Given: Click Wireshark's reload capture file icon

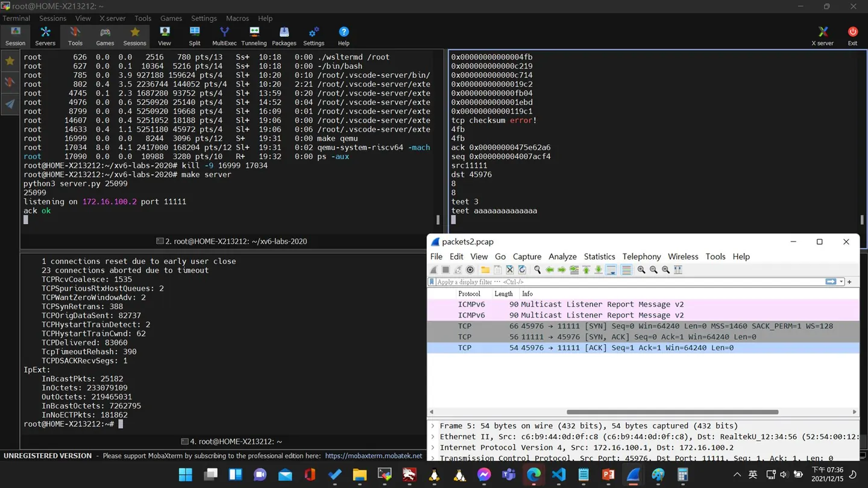Looking at the screenshot, I should pos(522,270).
